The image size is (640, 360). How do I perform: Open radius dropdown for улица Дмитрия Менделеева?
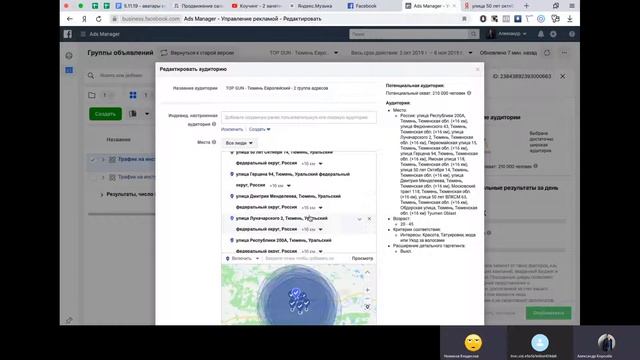[312, 207]
